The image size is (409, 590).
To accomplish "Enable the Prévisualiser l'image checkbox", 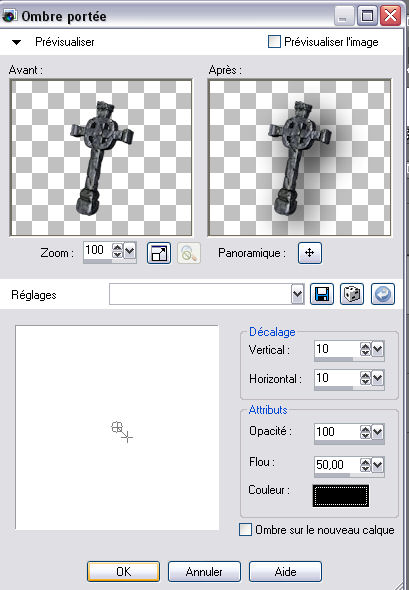I will click(274, 42).
